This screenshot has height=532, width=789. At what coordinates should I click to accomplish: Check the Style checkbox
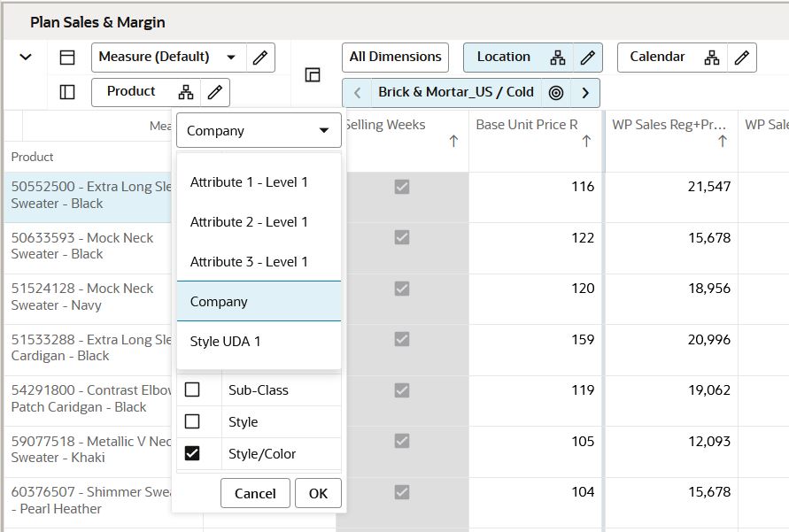192,421
